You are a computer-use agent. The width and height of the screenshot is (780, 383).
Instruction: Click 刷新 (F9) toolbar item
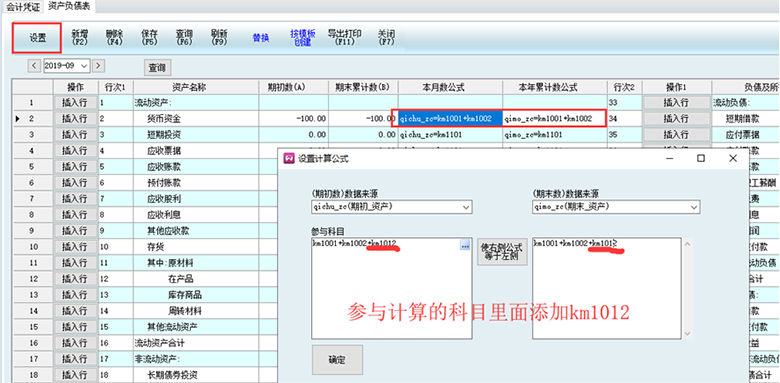219,38
